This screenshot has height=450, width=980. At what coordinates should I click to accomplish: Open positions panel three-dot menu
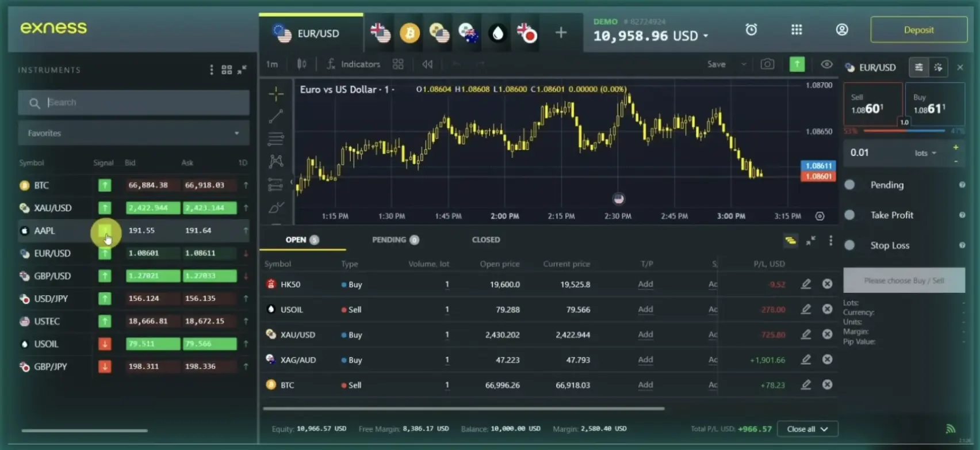pos(830,241)
